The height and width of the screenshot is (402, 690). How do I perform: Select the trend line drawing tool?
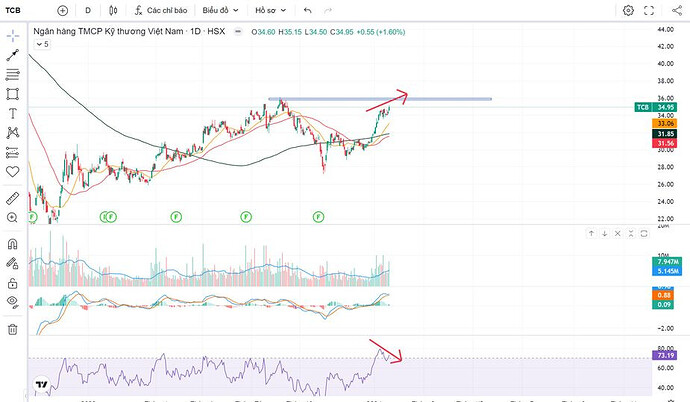13,55
